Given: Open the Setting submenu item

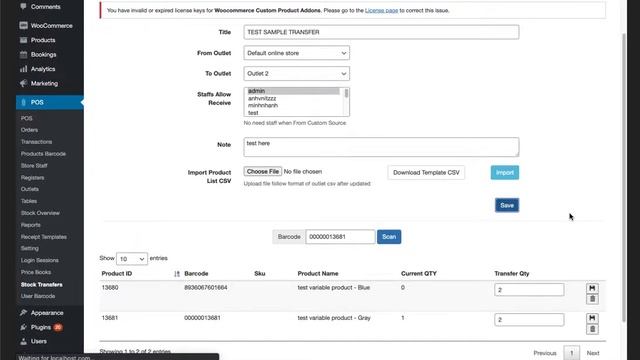Looking at the screenshot, I should pos(29,248).
